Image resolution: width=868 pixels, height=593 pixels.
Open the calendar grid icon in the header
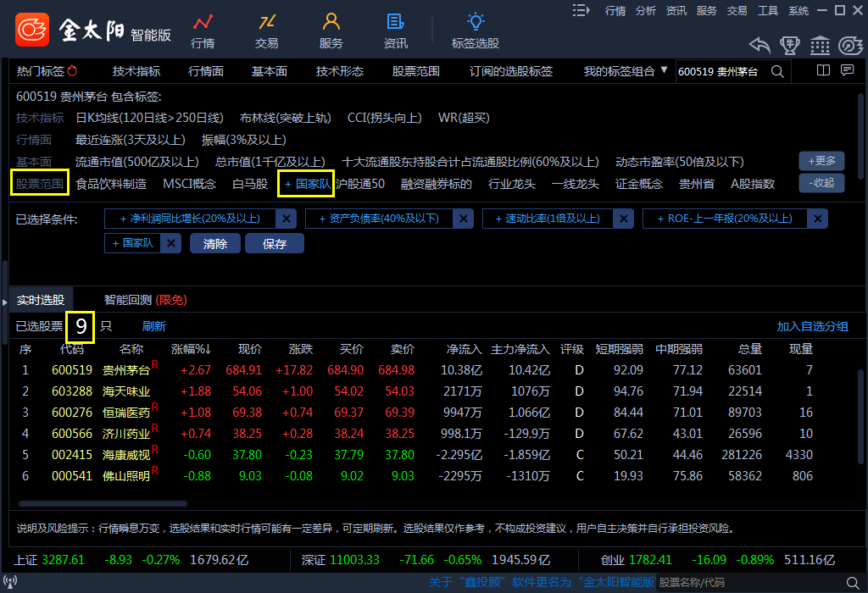click(820, 46)
